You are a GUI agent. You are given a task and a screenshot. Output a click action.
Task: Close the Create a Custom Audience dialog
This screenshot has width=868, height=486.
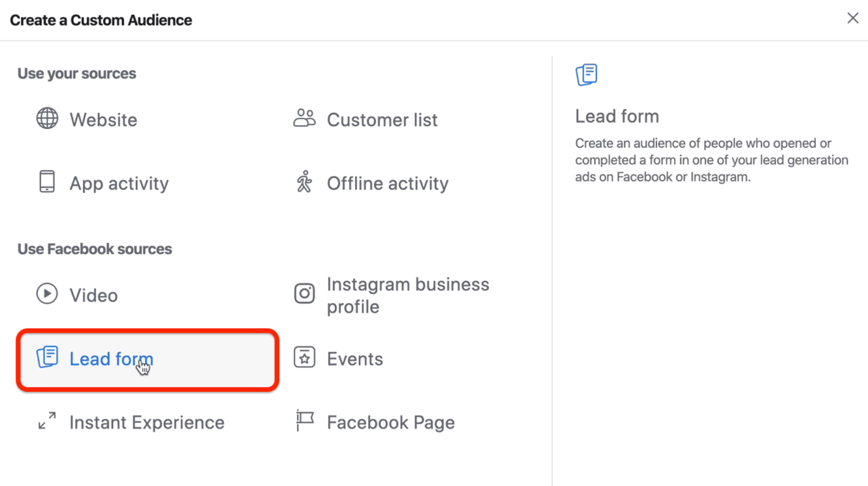tap(853, 18)
